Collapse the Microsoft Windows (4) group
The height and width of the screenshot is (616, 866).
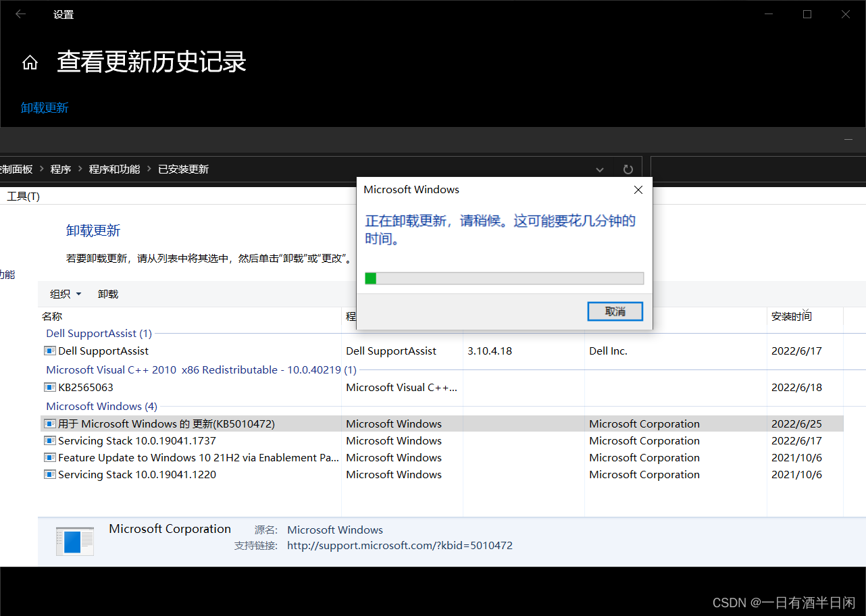101,406
